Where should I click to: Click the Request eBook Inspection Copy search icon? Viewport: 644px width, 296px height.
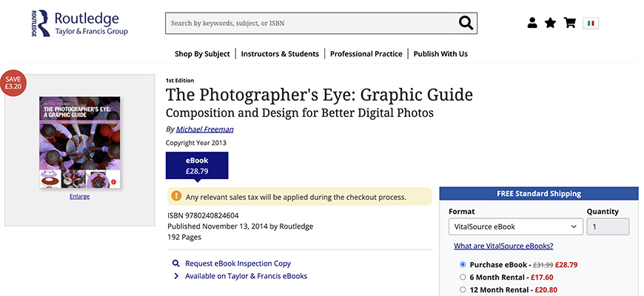point(175,263)
